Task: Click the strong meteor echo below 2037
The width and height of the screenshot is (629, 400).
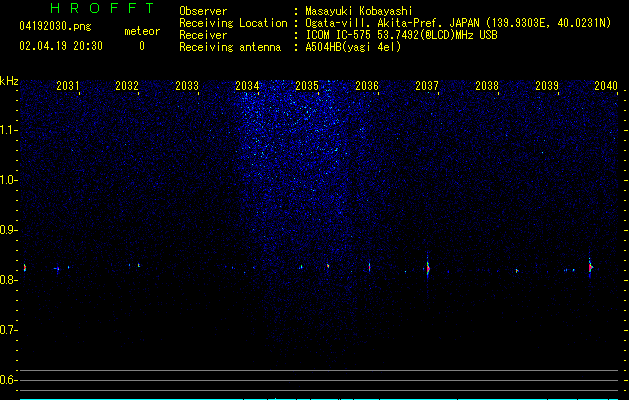Action: pos(428,268)
